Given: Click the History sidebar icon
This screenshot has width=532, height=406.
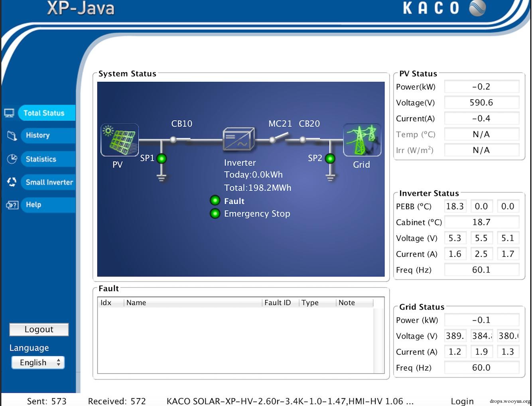Looking at the screenshot, I should [12, 136].
